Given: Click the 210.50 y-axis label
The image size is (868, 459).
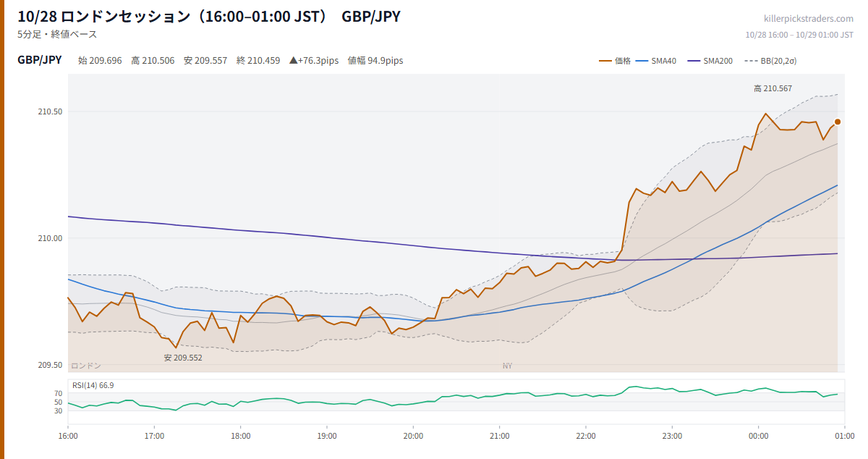Looking at the screenshot, I should 51,111.
